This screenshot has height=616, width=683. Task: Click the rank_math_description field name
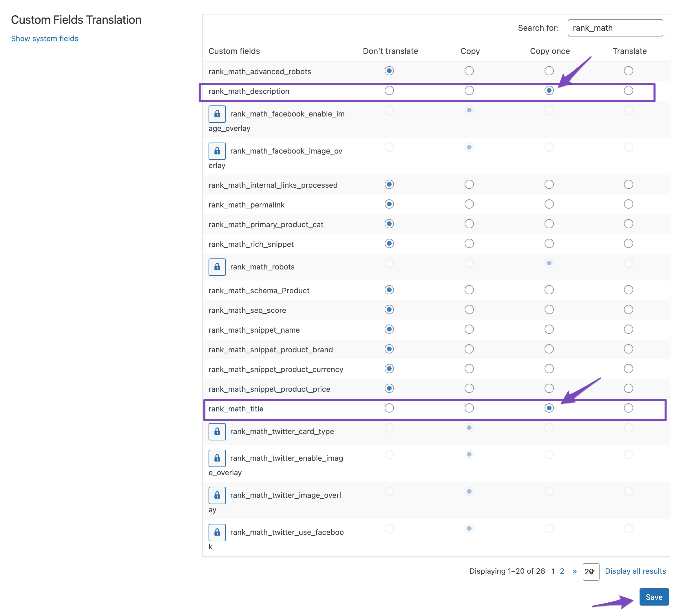[249, 91]
